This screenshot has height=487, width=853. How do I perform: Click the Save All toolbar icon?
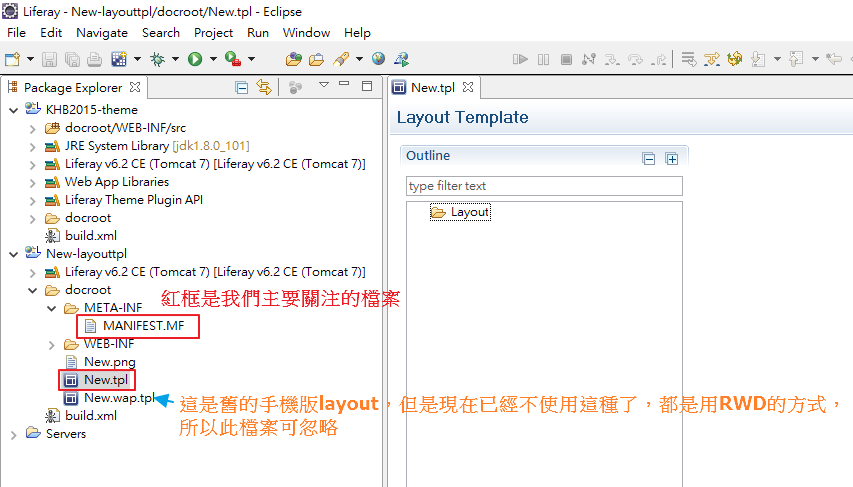tap(72, 59)
